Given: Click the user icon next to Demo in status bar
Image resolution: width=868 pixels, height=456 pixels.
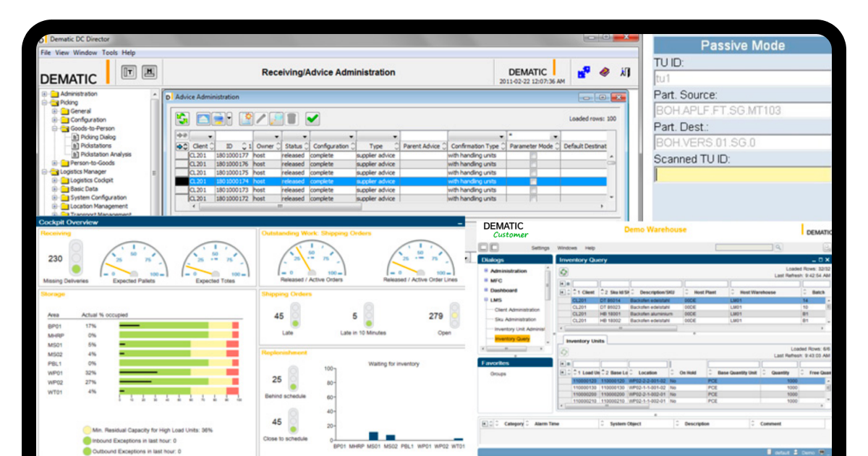Looking at the screenshot, I should [x=796, y=452].
